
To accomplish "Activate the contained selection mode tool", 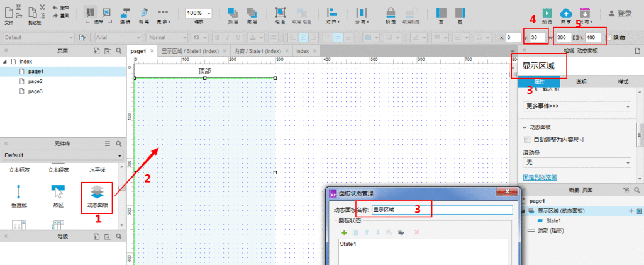I will 106,13.
